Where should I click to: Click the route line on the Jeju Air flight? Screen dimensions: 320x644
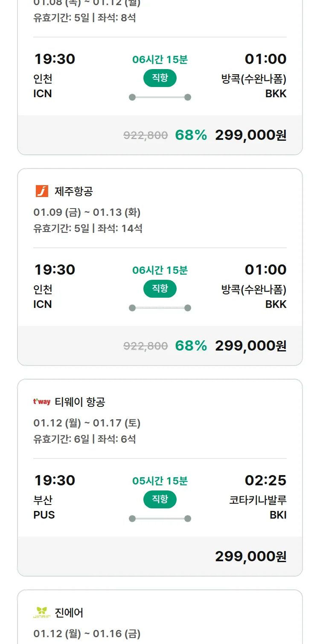160,308
